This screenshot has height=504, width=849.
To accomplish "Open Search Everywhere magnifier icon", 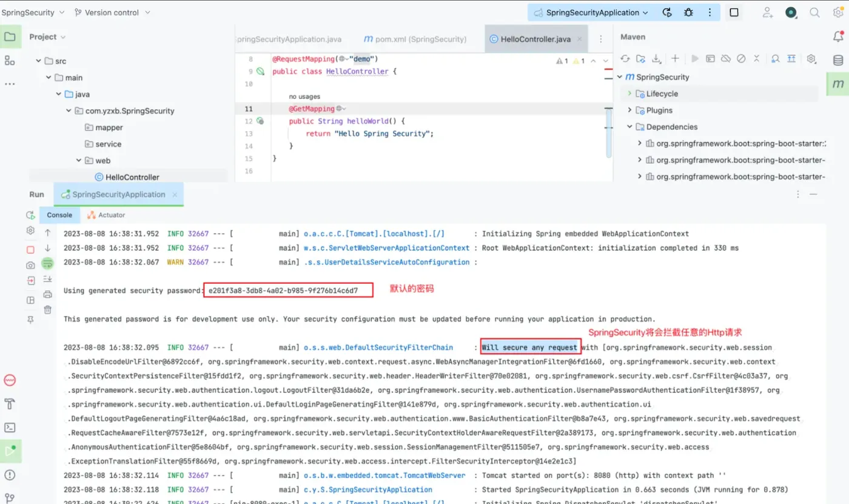I will pos(814,12).
